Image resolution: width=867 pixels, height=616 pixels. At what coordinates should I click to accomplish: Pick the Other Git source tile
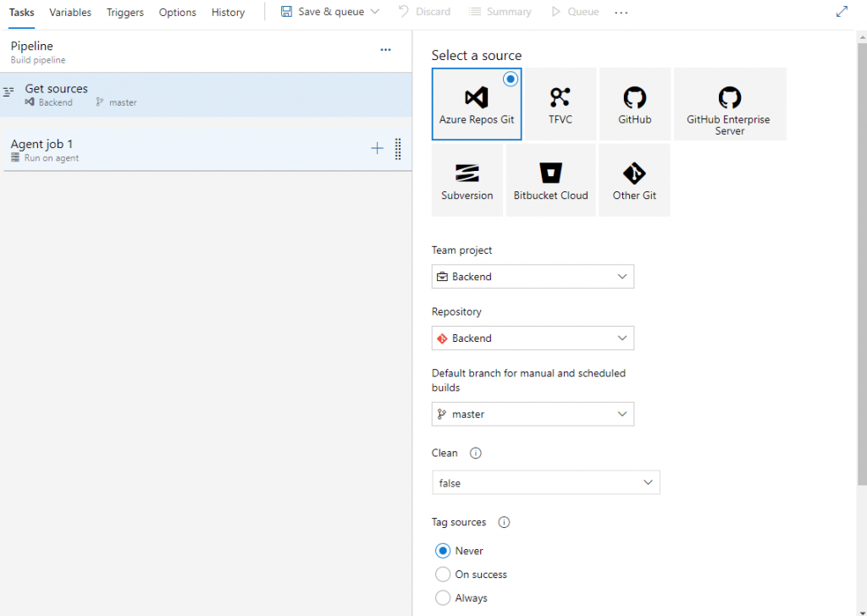634,180
